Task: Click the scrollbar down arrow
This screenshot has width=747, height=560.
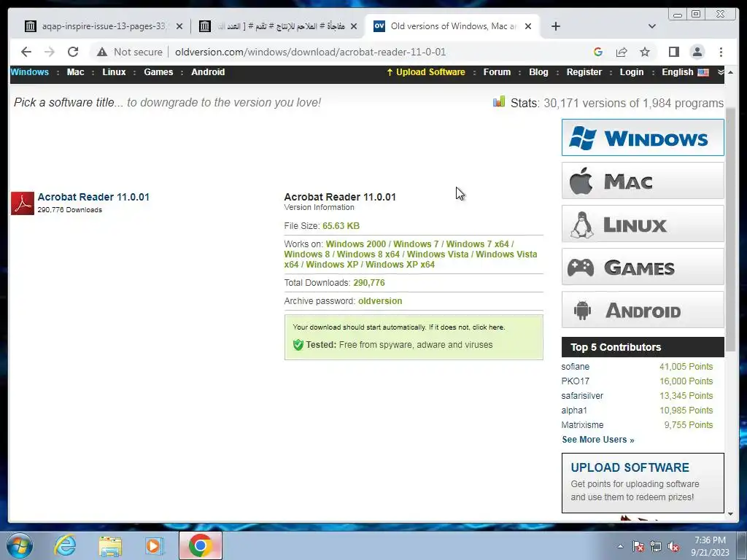Action: click(x=730, y=514)
